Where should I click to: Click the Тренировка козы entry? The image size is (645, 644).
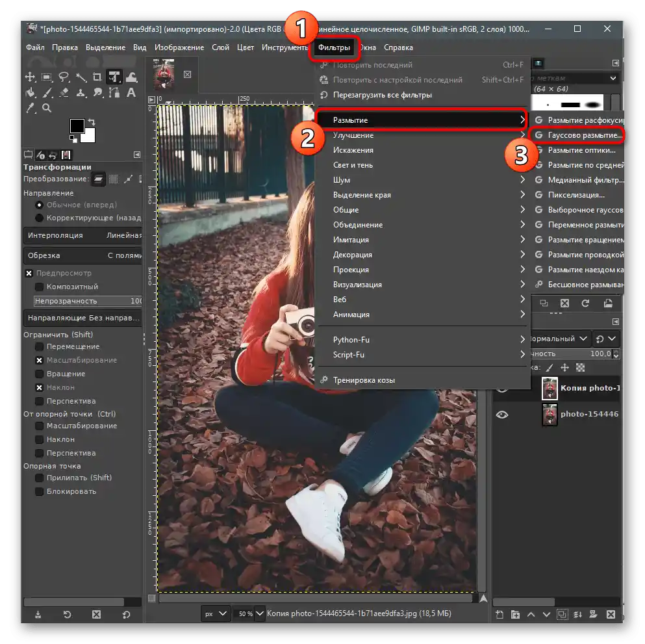click(x=422, y=380)
